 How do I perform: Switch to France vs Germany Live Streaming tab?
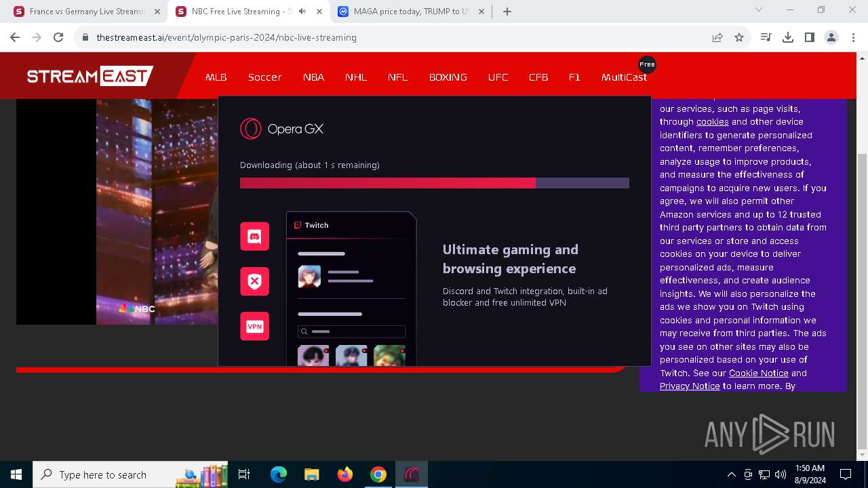click(x=87, y=12)
